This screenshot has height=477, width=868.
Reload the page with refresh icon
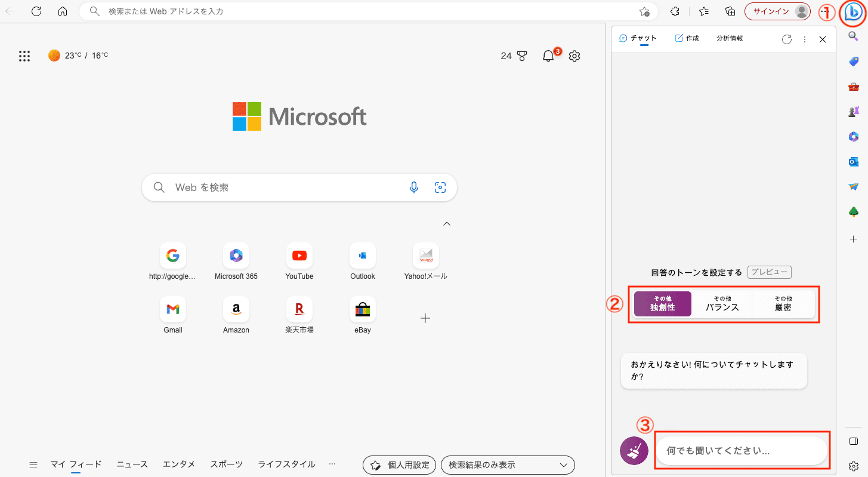click(x=36, y=11)
